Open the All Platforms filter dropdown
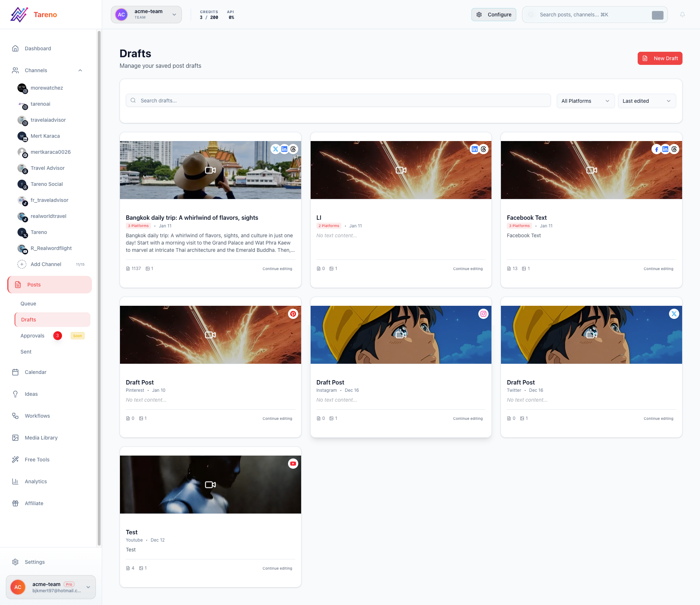Viewport: 700px width, 605px height. 585,101
